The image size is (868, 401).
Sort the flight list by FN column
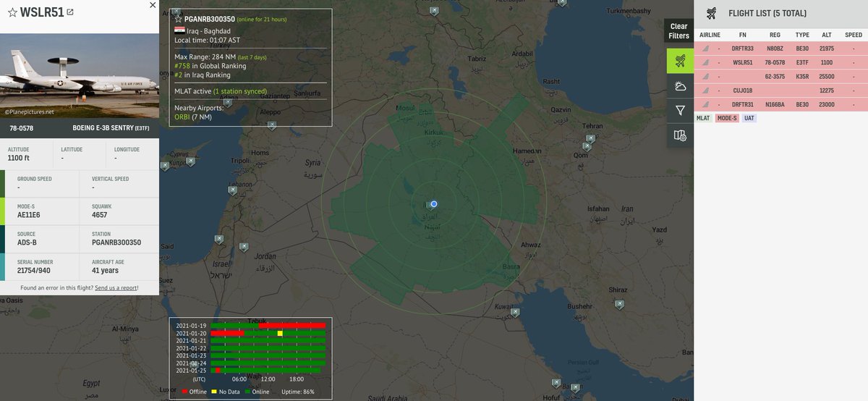coord(743,35)
